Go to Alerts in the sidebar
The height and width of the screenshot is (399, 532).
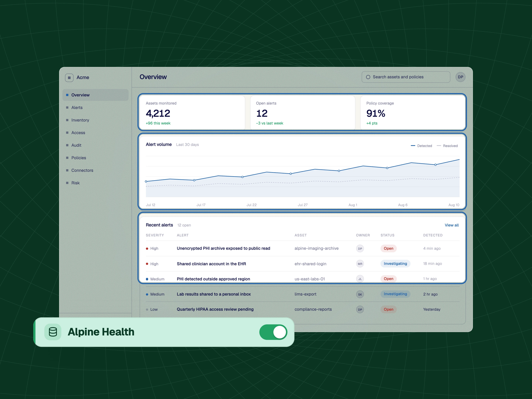point(96,108)
